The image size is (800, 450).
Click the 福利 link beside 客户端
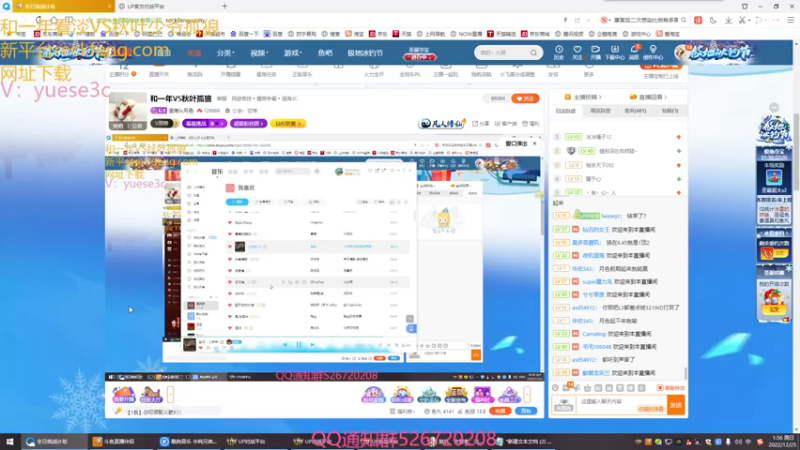[531, 123]
